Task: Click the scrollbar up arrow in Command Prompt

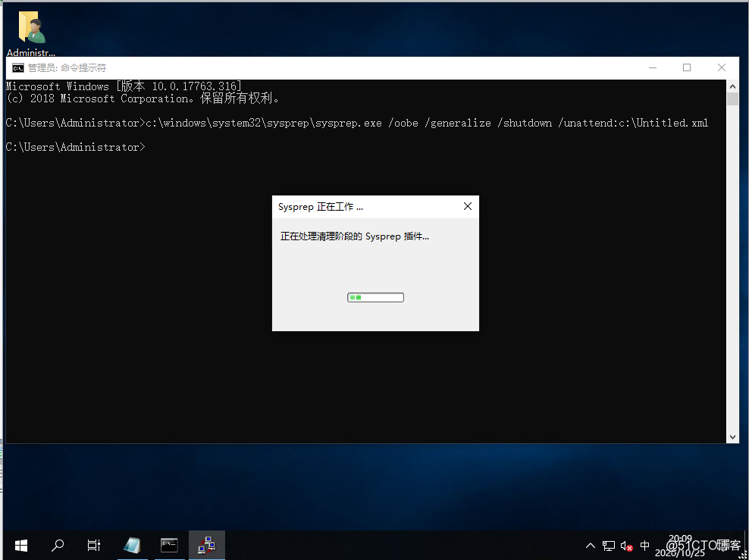Action: click(732, 86)
